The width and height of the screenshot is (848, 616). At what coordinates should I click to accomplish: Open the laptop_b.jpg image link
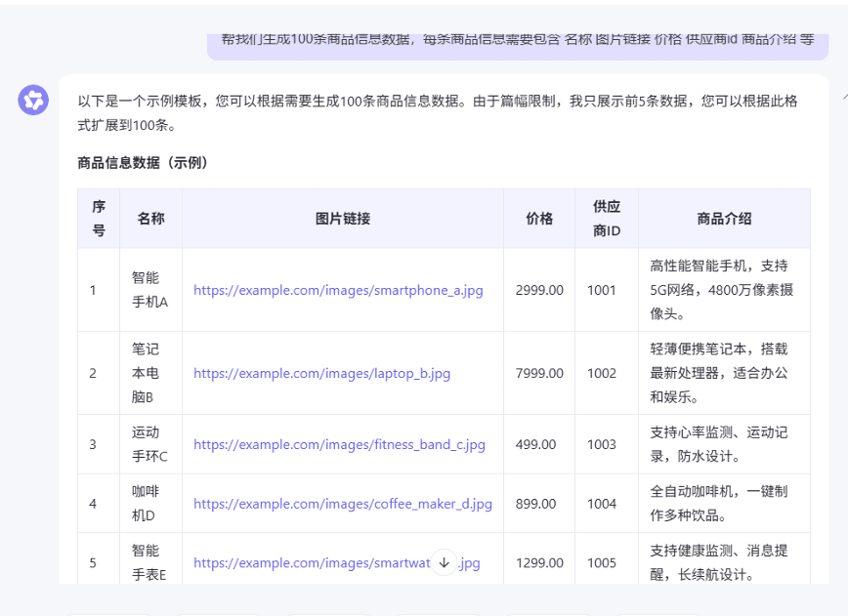[321, 373]
